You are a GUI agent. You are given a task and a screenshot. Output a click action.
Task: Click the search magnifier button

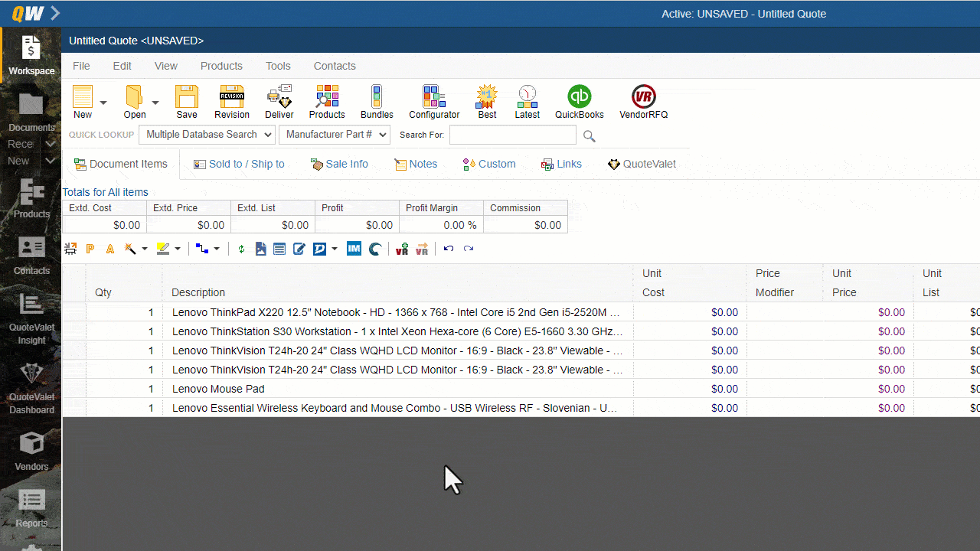coord(589,135)
